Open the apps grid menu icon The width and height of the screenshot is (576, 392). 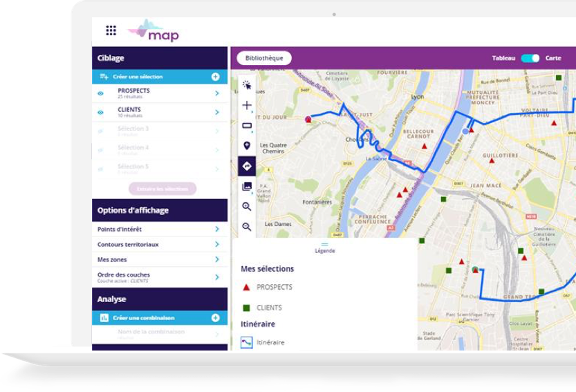tap(111, 30)
